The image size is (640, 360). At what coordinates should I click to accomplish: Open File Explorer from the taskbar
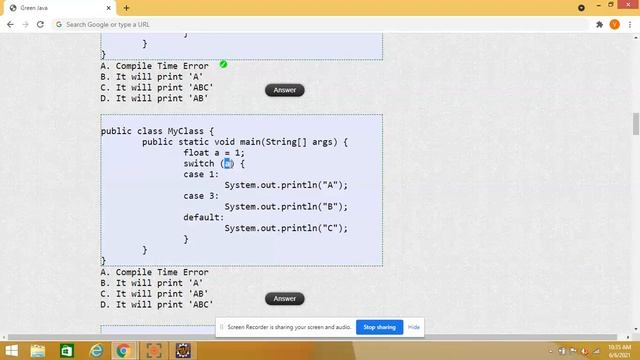[x=38, y=351]
